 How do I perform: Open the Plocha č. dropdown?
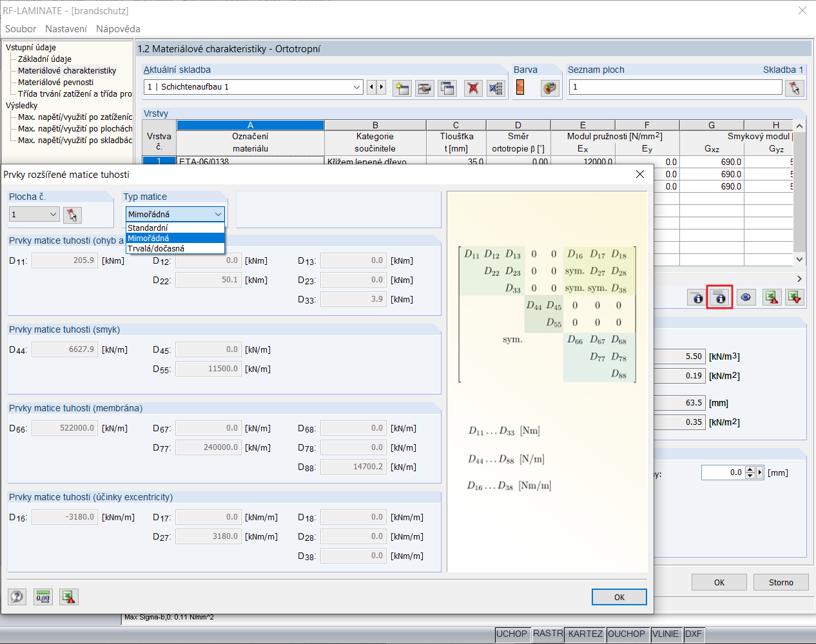point(53,214)
